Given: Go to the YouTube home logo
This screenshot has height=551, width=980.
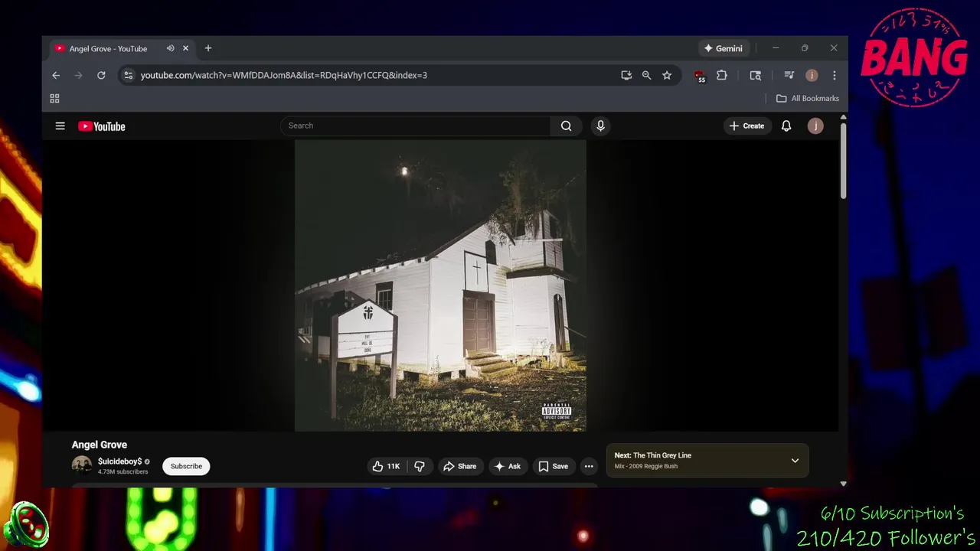Looking at the screenshot, I should (101, 126).
